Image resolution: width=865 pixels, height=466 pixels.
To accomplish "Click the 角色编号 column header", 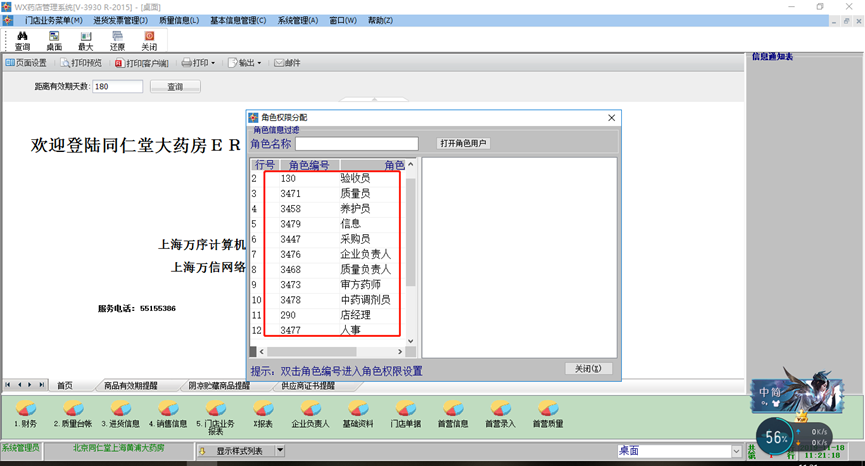I will pyautogui.click(x=309, y=165).
